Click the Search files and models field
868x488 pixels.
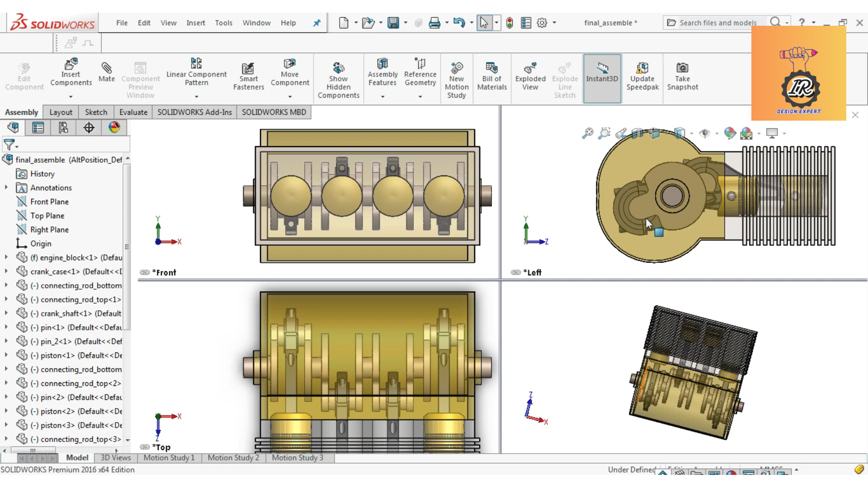pos(717,23)
